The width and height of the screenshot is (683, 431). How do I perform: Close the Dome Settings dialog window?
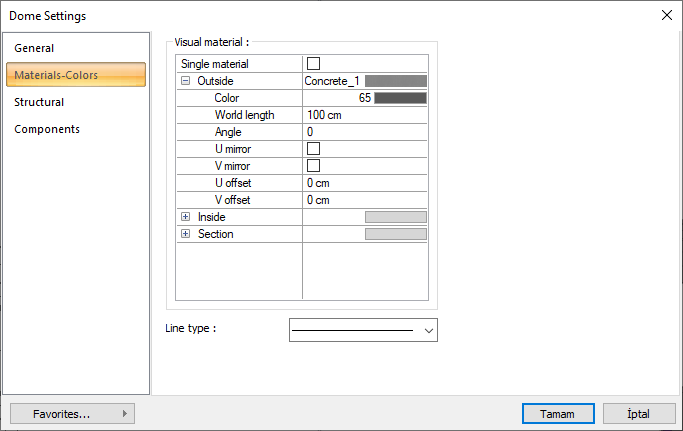pyautogui.click(x=666, y=15)
